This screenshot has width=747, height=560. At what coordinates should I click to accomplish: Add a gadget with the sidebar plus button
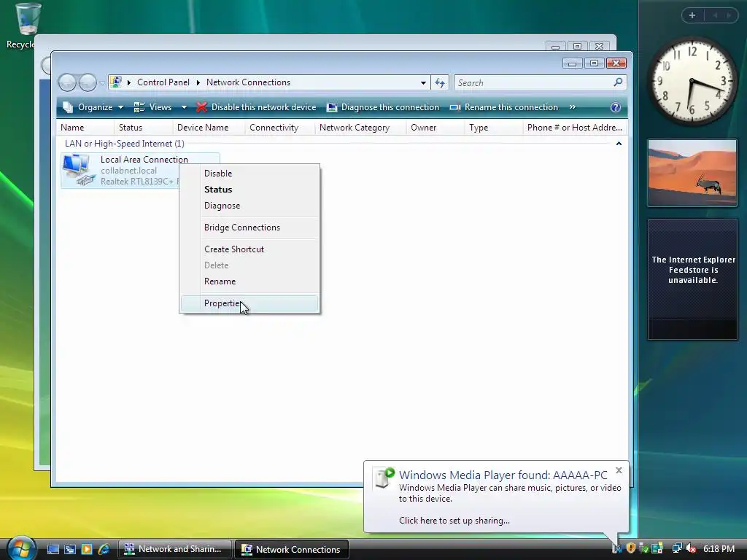pos(692,15)
